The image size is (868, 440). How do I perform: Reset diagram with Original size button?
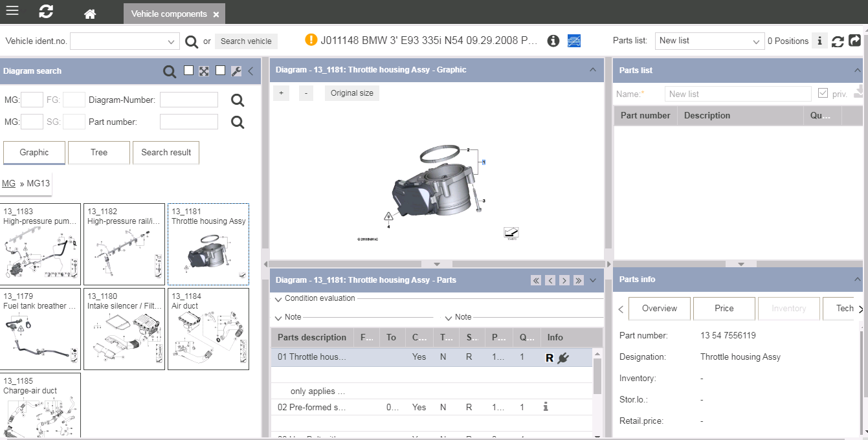(352, 93)
